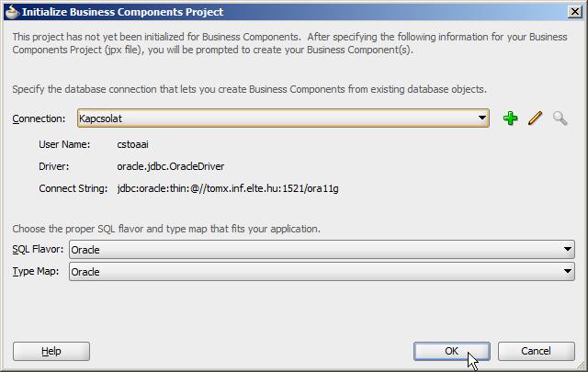This screenshot has height=372, width=588.
Task: Close the Initialize Business Components dialog
Action: (575, 12)
